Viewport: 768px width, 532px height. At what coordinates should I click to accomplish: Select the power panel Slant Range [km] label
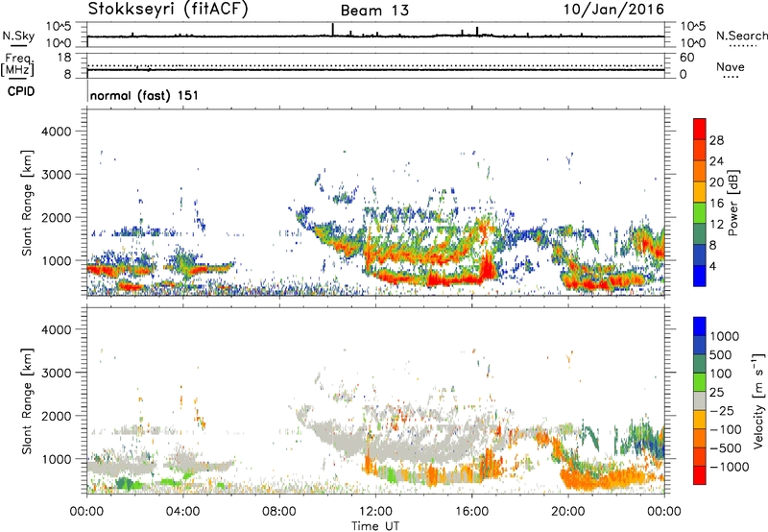click(27, 203)
